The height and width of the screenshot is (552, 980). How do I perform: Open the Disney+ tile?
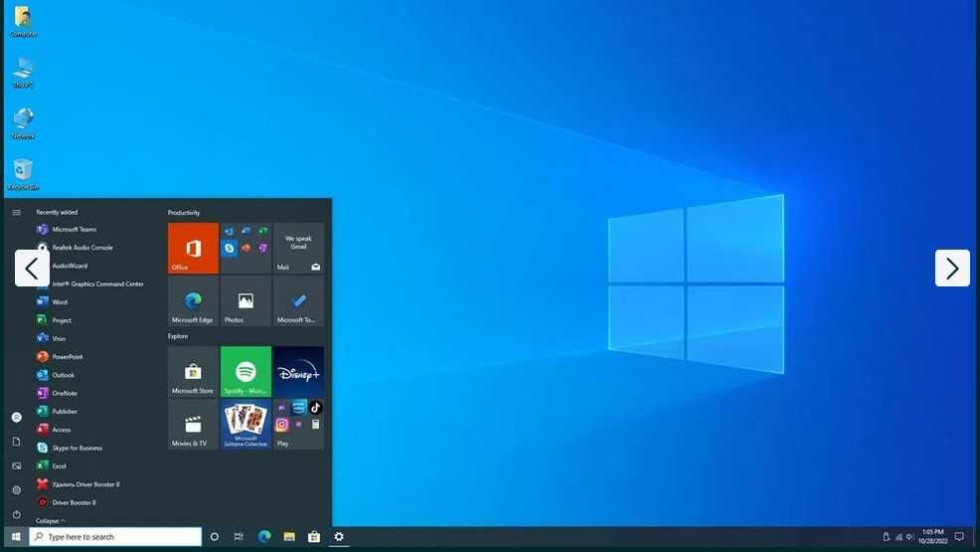(299, 372)
